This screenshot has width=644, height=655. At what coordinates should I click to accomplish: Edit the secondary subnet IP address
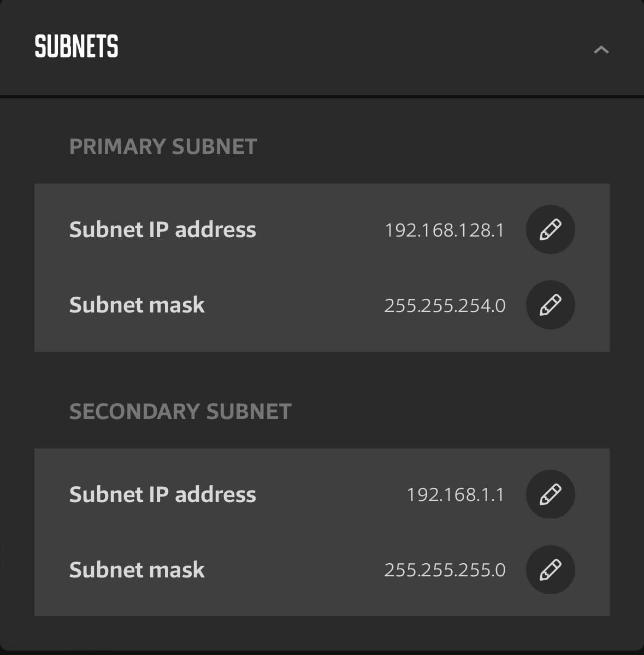pos(550,494)
